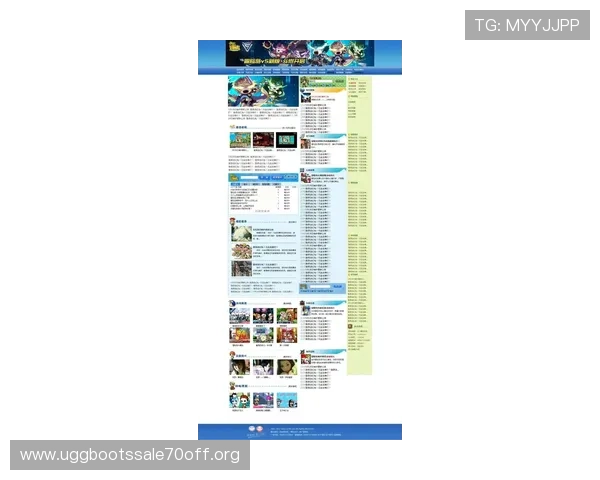
Task: Click the avatar icon heading the article list
Action: point(232,221)
